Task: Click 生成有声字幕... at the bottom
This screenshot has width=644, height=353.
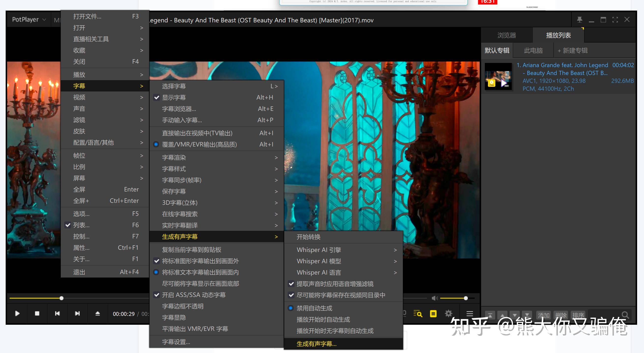Action: tap(344, 344)
